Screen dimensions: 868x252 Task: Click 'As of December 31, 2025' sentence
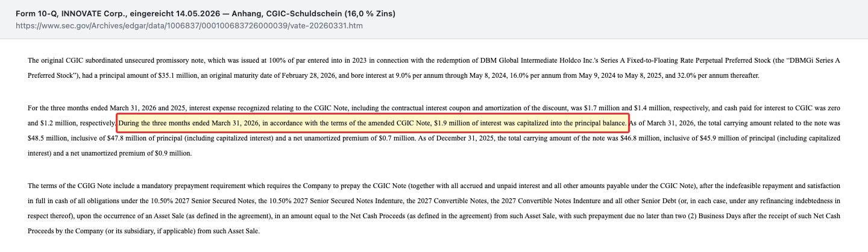pyautogui.click(x=454, y=138)
